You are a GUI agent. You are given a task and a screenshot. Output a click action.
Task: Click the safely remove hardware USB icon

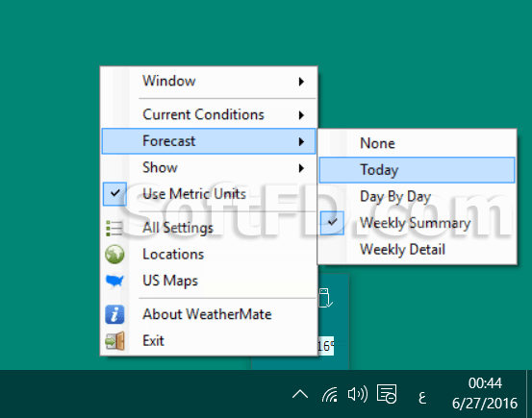tap(325, 298)
